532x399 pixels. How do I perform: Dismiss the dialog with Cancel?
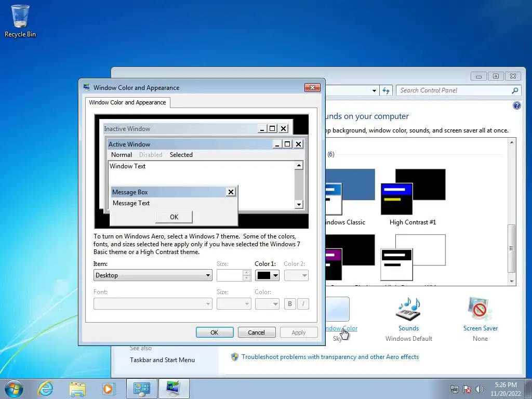click(x=256, y=332)
